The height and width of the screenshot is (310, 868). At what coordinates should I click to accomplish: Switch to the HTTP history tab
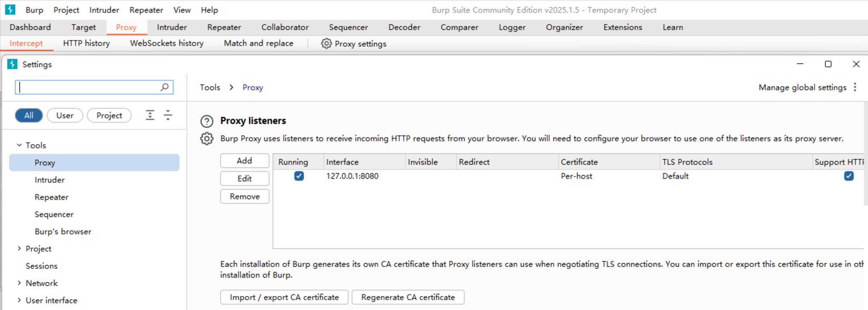(x=86, y=43)
